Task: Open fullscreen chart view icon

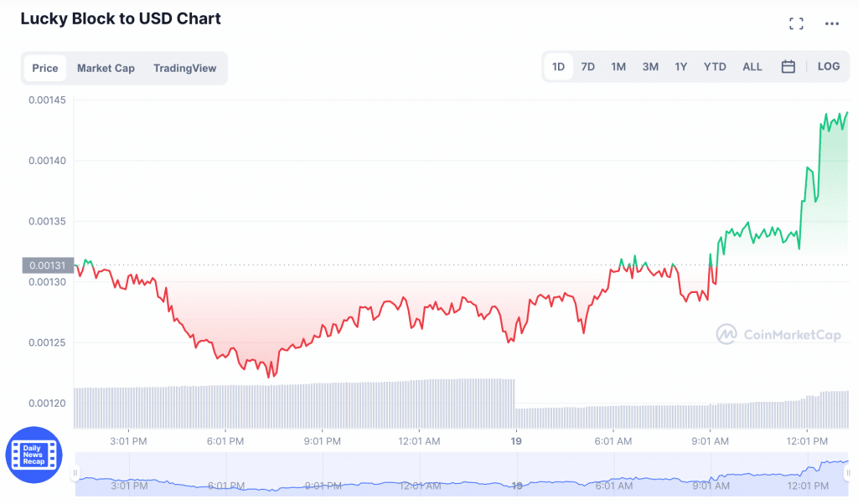Action: [x=796, y=23]
